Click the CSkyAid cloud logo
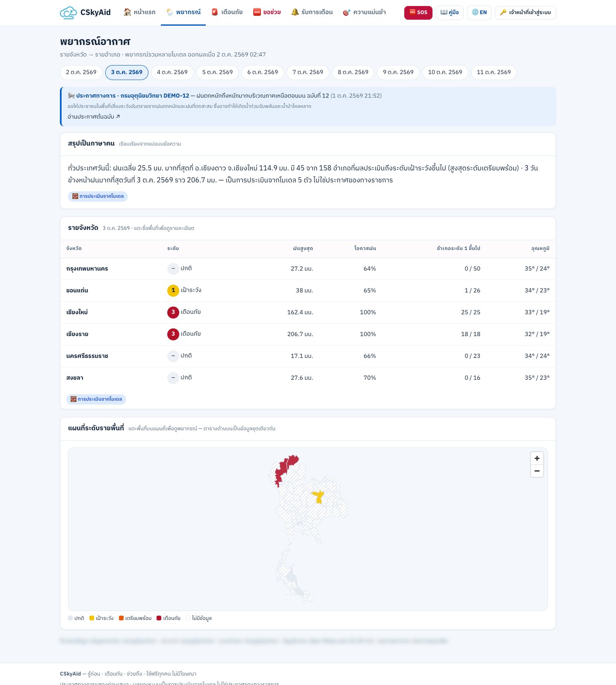Image resolution: width=616 pixels, height=685 pixels. point(68,12)
